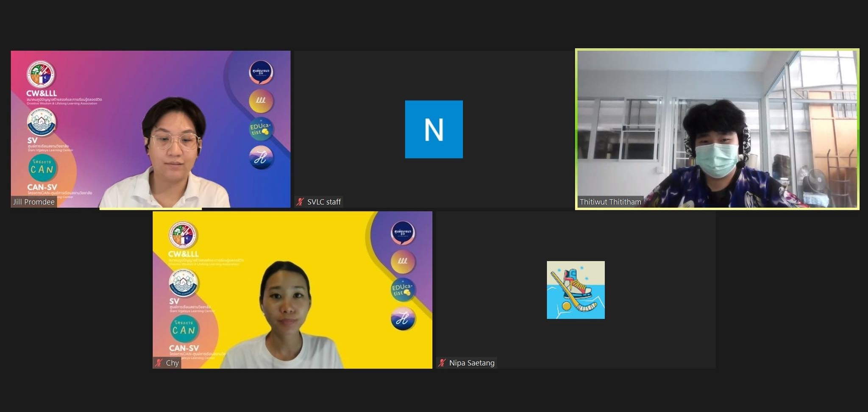Viewport: 868px width, 412px height.
Task: Click the EDUcatist badge in Chy's tile
Action: (402, 290)
